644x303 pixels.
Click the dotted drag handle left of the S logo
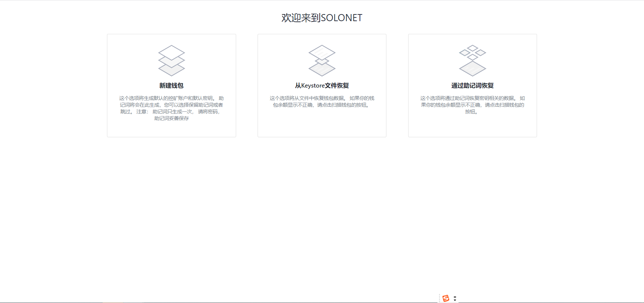pyautogui.click(x=439, y=298)
